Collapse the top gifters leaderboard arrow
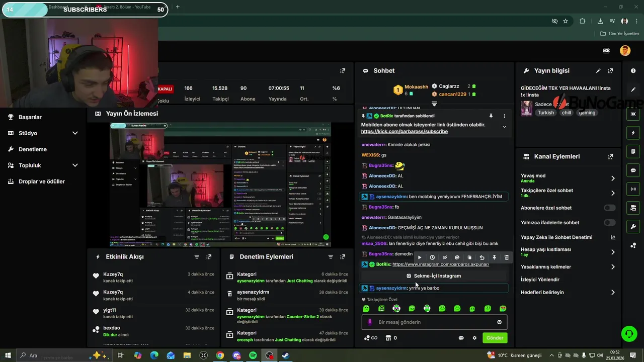Viewport: 644px width, 362px height. (x=434, y=104)
